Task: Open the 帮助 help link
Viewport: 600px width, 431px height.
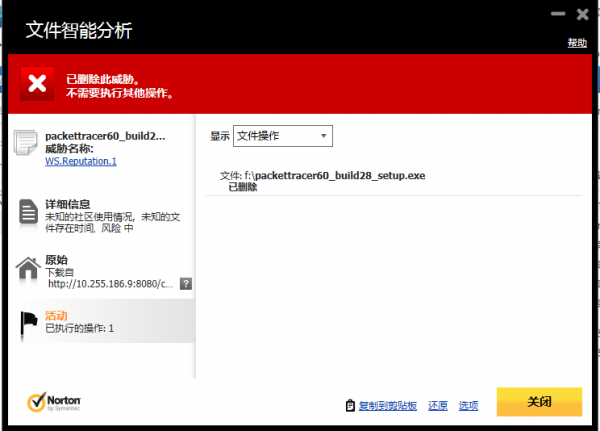Action: [x=577, y=42]
